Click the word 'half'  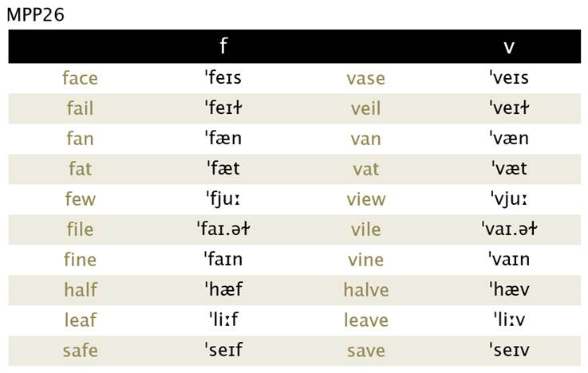[81, 289]
